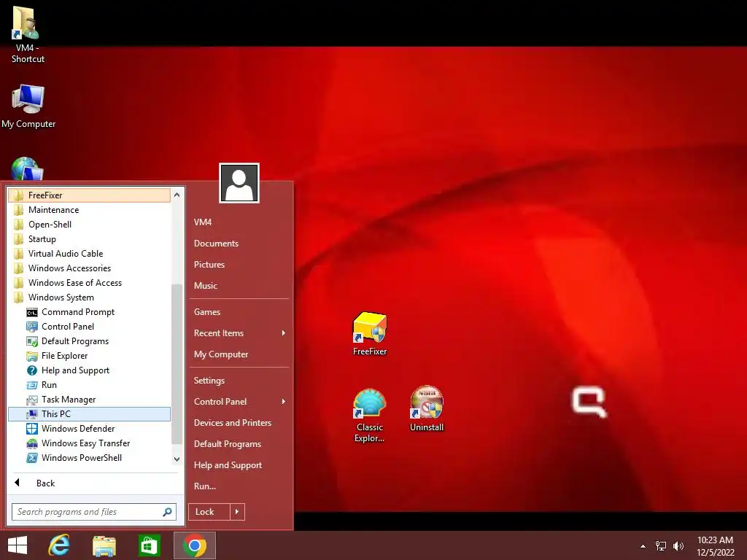Open Internet Explorer from the taskbar

(x=59, y=545)
